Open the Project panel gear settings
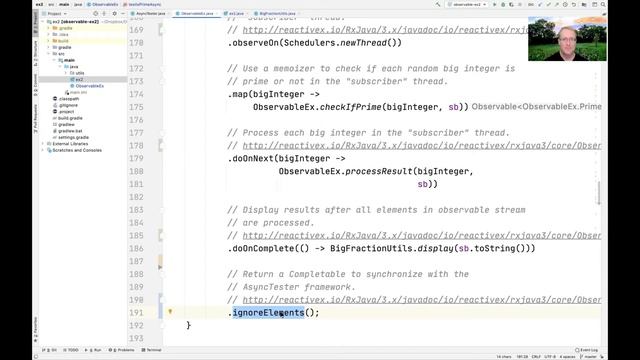The height and width of the screenshot is (360, 640). pyautogui.click(x=114, y=13)
